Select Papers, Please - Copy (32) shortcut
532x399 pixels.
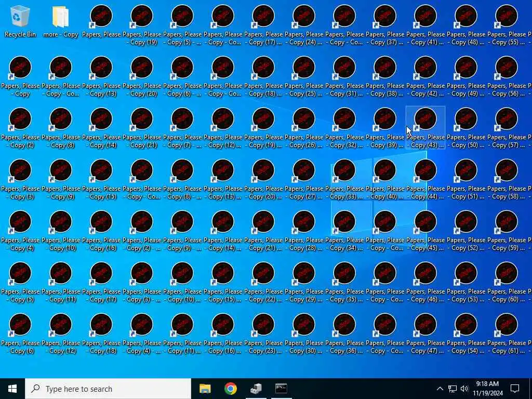[344, 128]
